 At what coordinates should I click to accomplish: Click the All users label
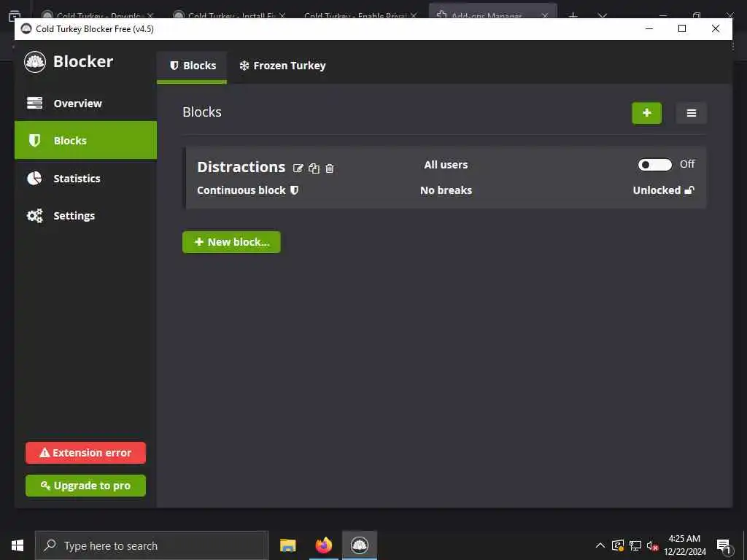(446, 165)
